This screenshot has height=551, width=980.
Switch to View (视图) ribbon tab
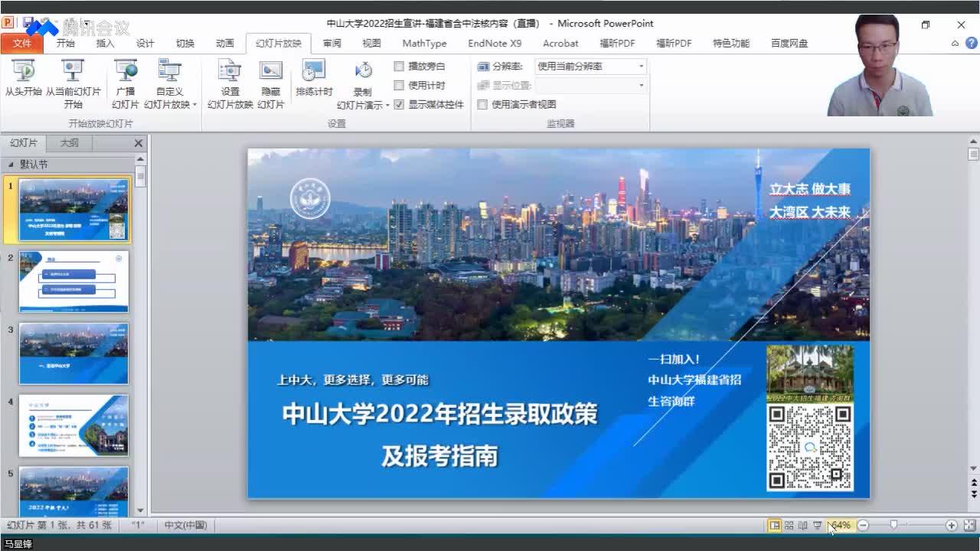372,44
